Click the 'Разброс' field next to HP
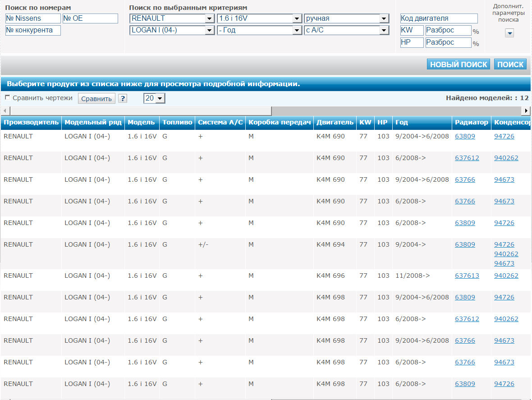This screenshot has width=532, height=400. [449, 42]
